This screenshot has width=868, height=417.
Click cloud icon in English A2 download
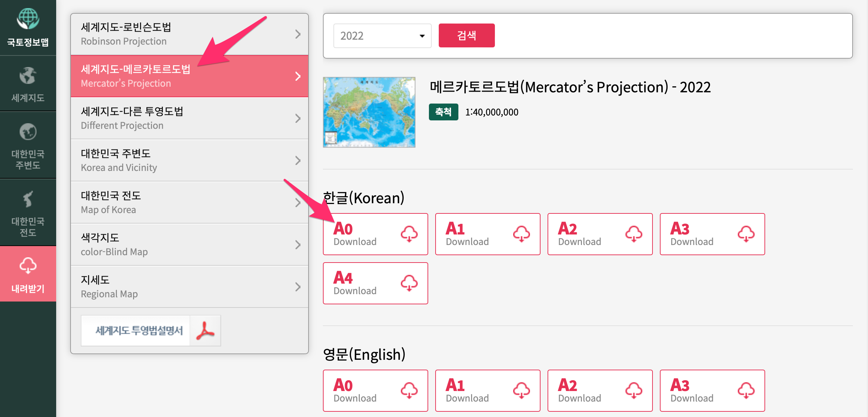[634, 391]
